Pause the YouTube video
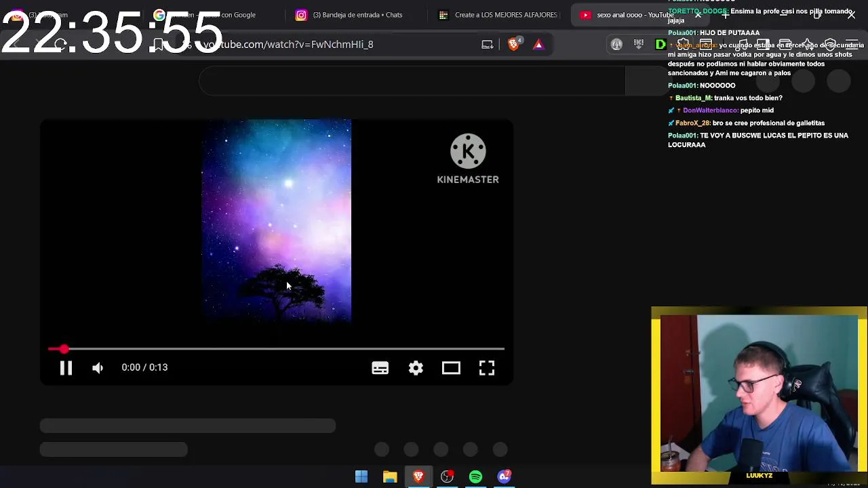 66,367
